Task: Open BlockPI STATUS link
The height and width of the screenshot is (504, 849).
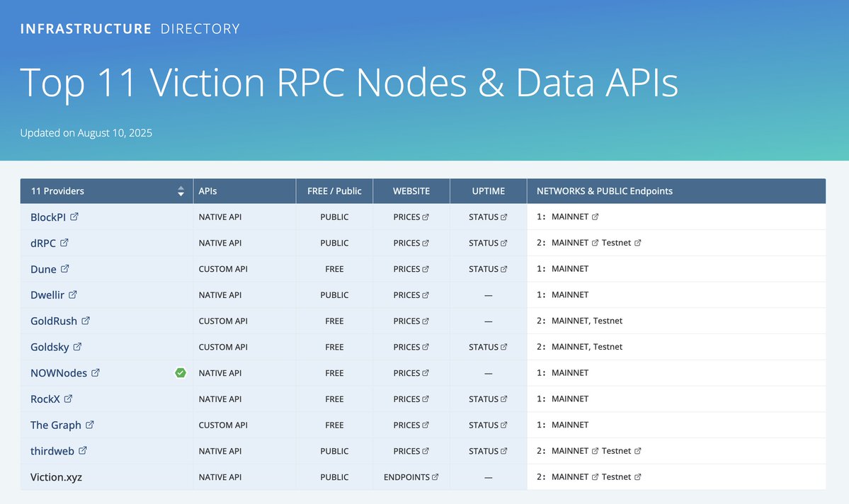Action: pos(488,217)
